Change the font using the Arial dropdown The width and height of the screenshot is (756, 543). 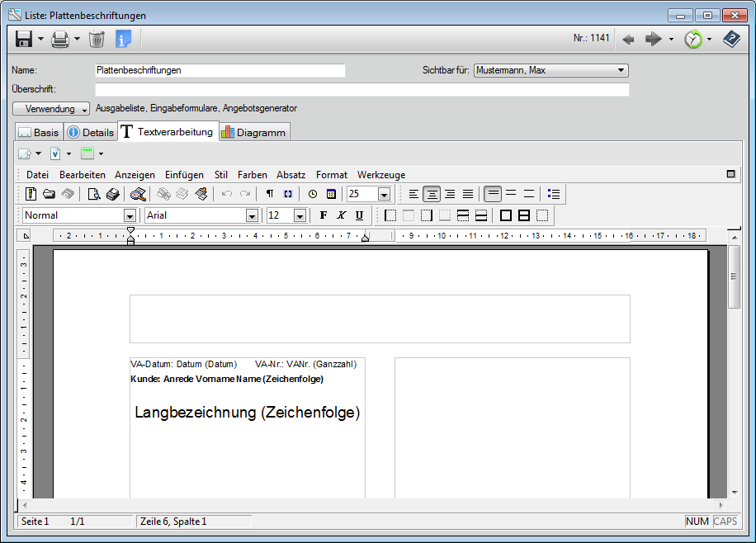pyautogui.click(x=250, y=215)
